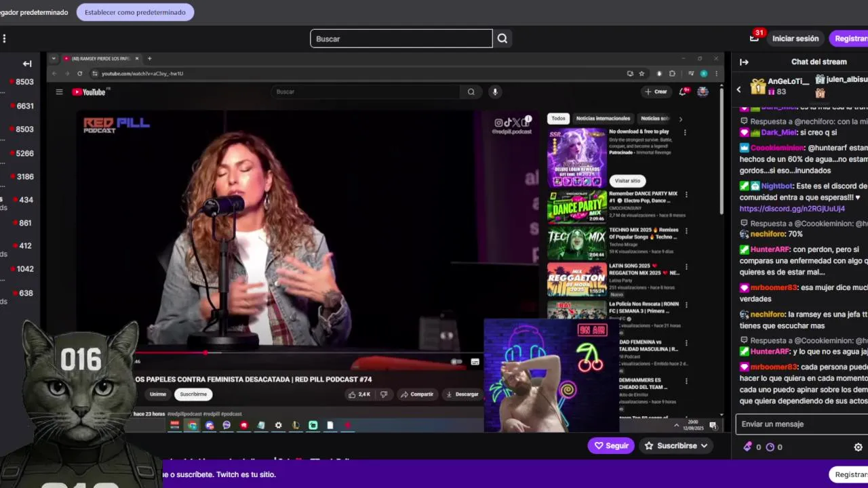Open the Dance Party Mix video thumbnail
Image resolution: width=868 pixels, height=488 pixels.
pos(577,207)
